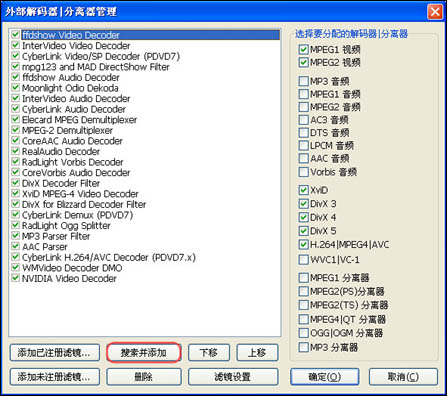Uncheck DivX 5 checkbox
This screenshot has width=447, height=396.
tap(303, 231)
